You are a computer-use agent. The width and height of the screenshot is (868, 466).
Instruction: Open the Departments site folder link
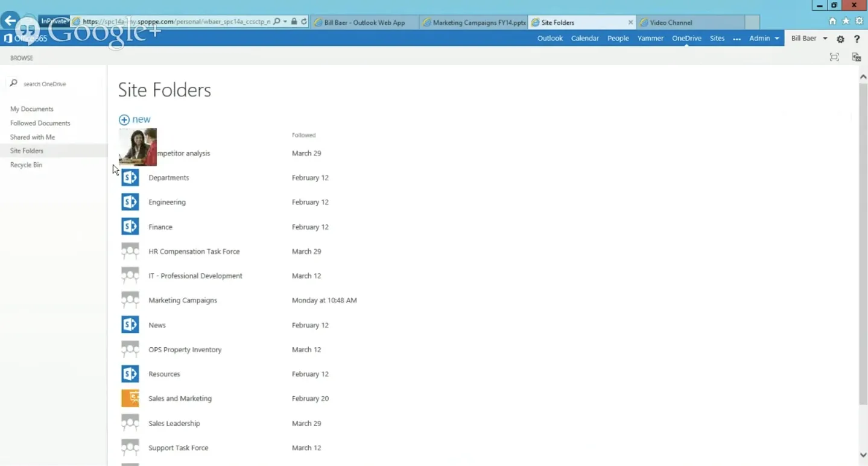coord(169,178)
